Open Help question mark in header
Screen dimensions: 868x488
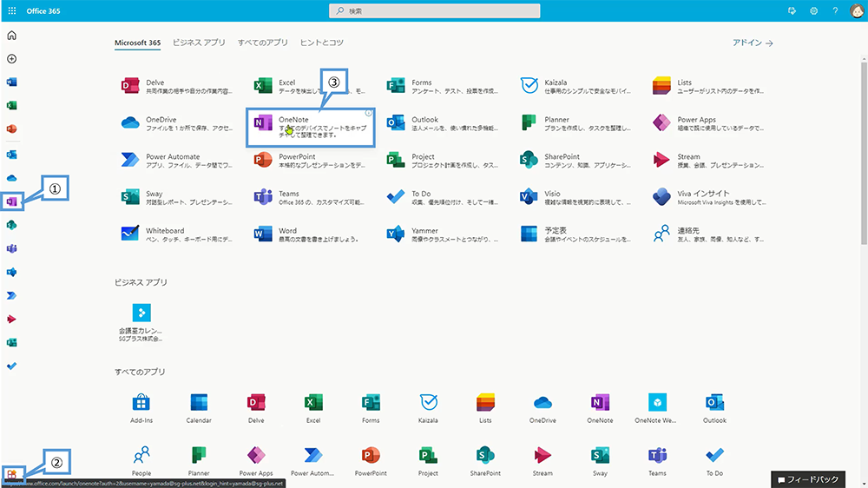[x=835, y=10]
